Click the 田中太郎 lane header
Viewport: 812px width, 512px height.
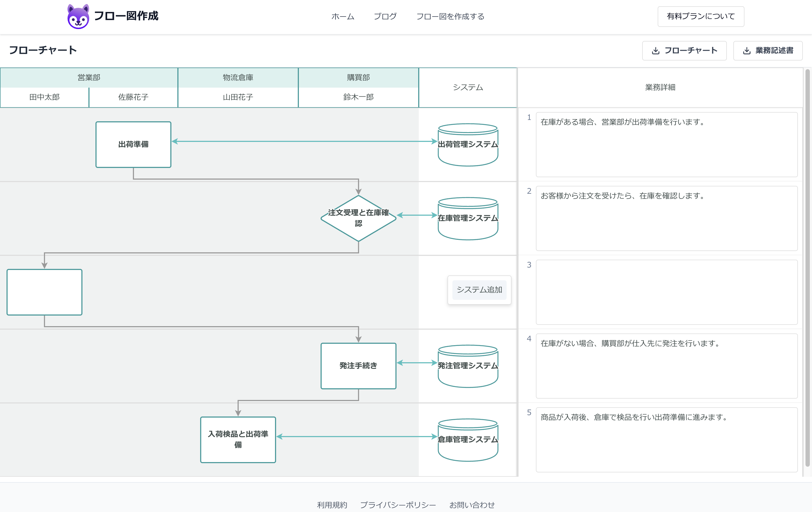point(44,97)
